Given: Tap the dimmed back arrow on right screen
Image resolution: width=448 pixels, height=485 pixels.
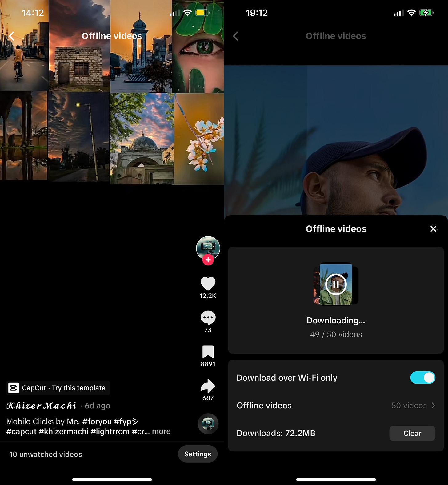Looking at the screenshot, I should click(x=236, y=36).
